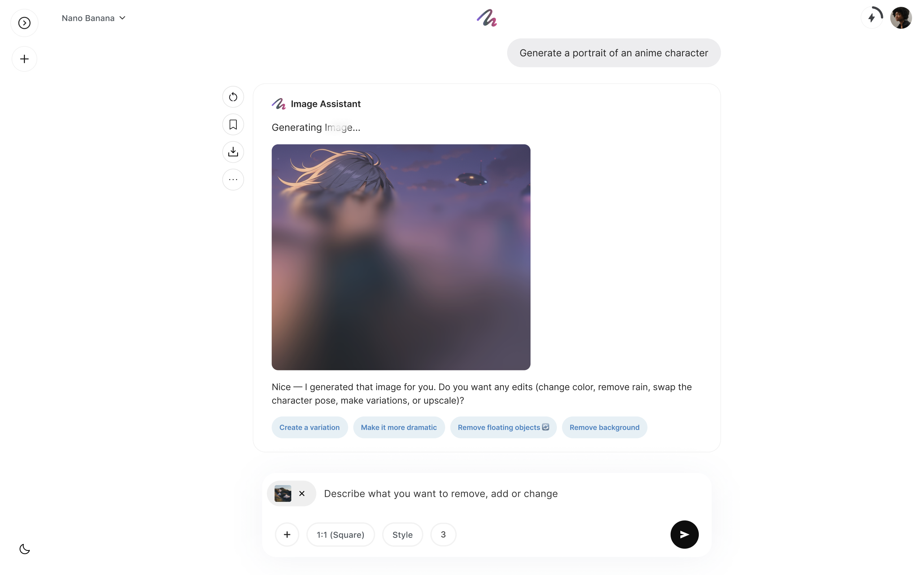
Task: Open the user profile avatar
Action: [x=901, y=17]
